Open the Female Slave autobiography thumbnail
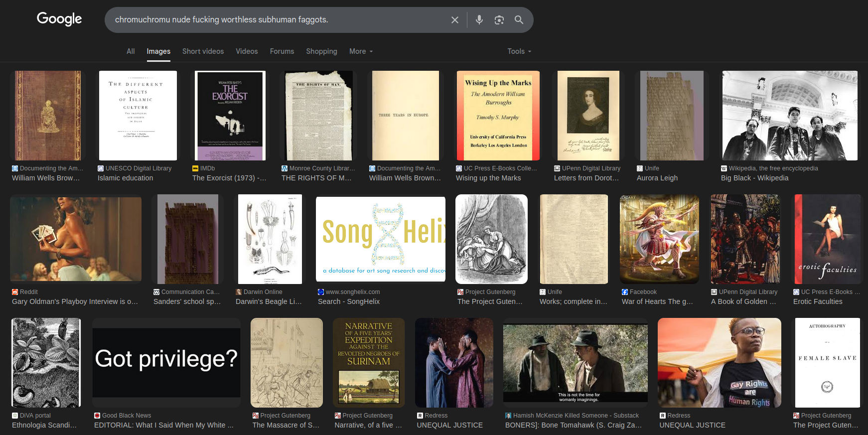This screenshot has height=435, width=868. coord(828,363)
